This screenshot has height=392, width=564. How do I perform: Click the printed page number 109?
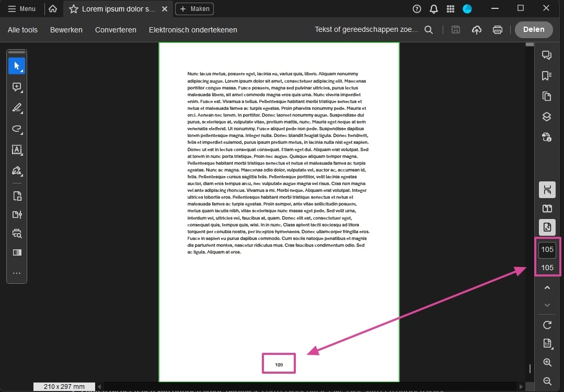click(279, 365)
